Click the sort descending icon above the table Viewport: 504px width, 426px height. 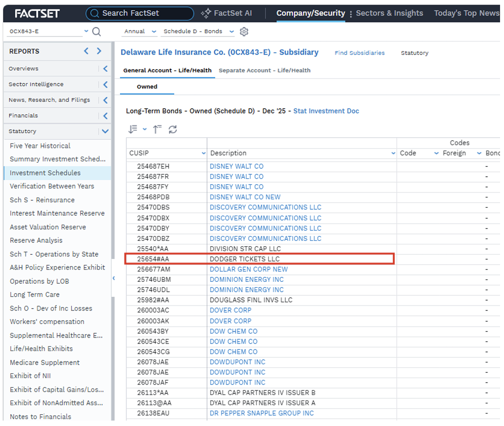133,129
